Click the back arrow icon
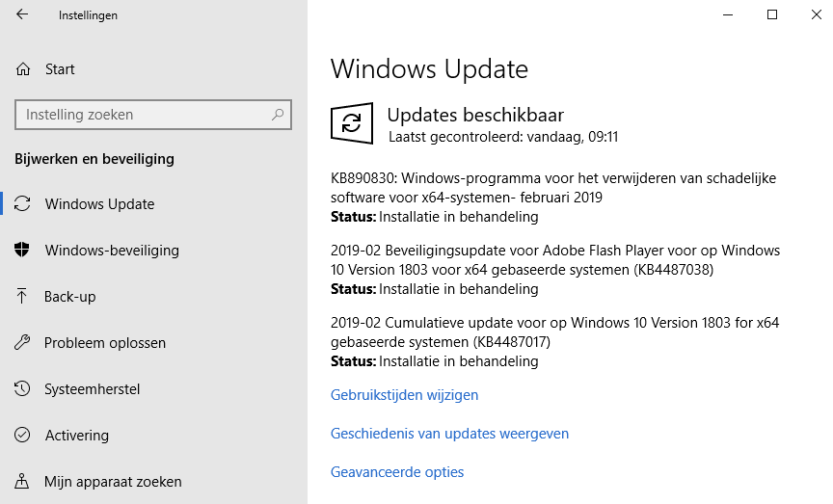This screenshot has width=833, height=504. [22, 14]
